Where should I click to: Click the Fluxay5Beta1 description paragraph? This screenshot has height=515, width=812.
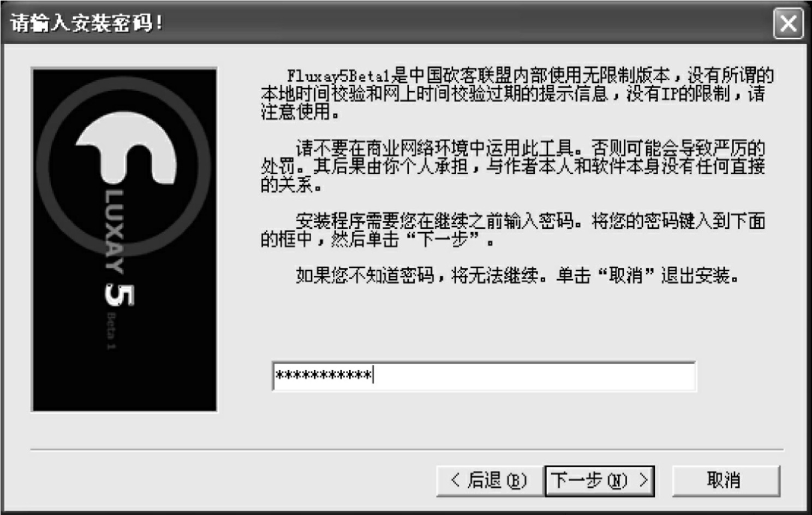coord(517,93)
